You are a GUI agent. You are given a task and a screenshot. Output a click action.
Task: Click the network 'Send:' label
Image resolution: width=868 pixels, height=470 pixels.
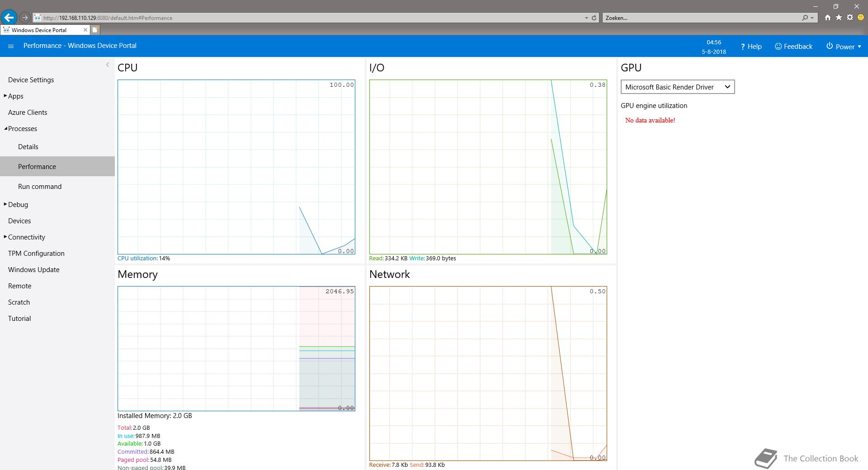click(x=417, y=465)
